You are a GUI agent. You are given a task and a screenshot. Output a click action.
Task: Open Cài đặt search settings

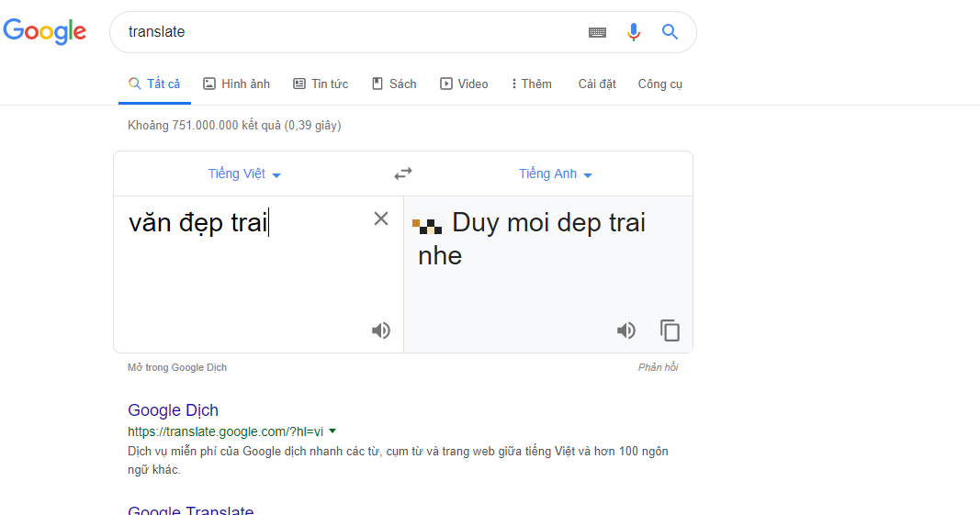597,84
